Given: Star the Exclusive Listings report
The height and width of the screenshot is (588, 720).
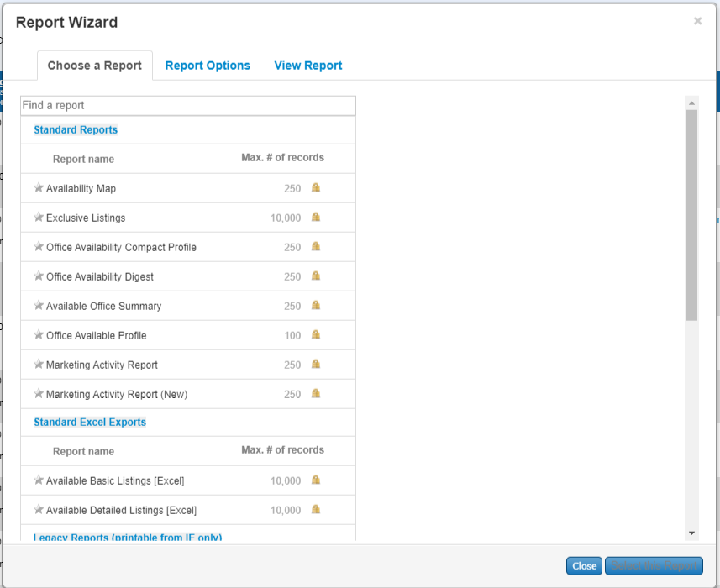Looking at the screenshot, I should (39, 217).
